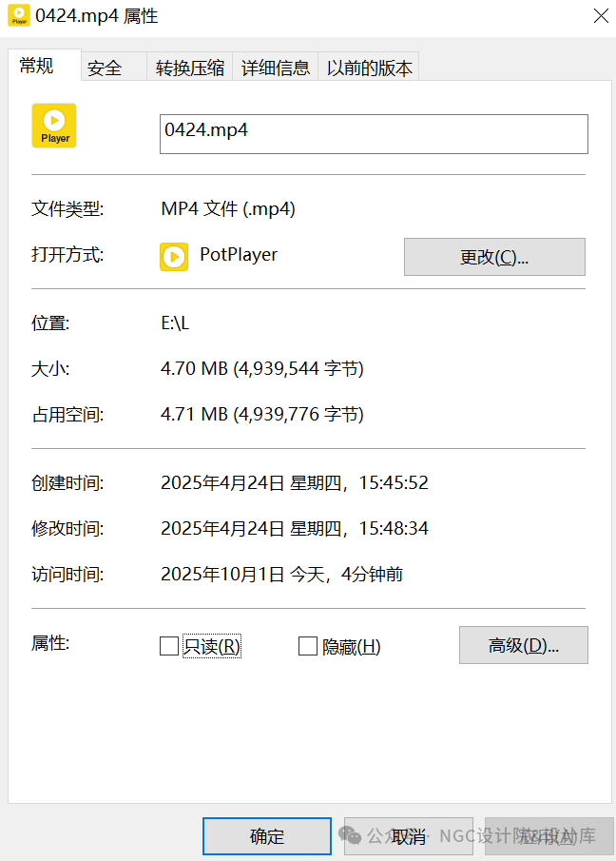Viewport: 616px width, 861px height.
Task: Open advanced attributes with 高级(D)...
Action: 523,645
